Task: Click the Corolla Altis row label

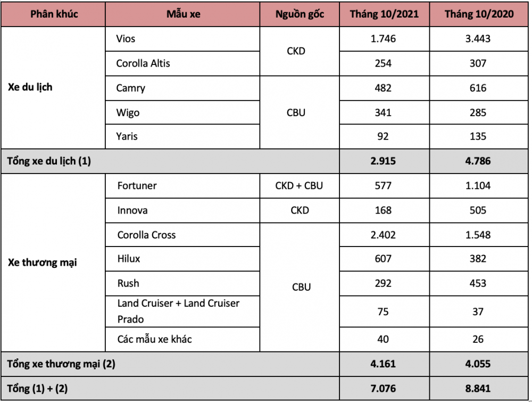Action: pos(182,63)
